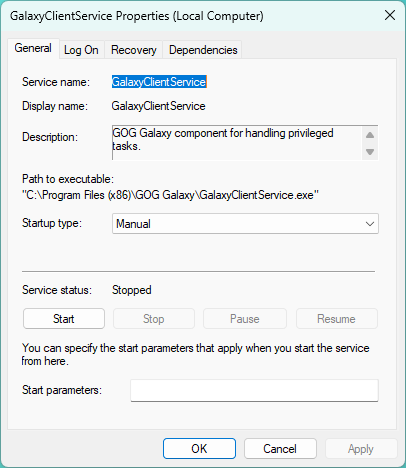Click the Pause service button
This screenshot has width=406, height=468.
point(245,319)
